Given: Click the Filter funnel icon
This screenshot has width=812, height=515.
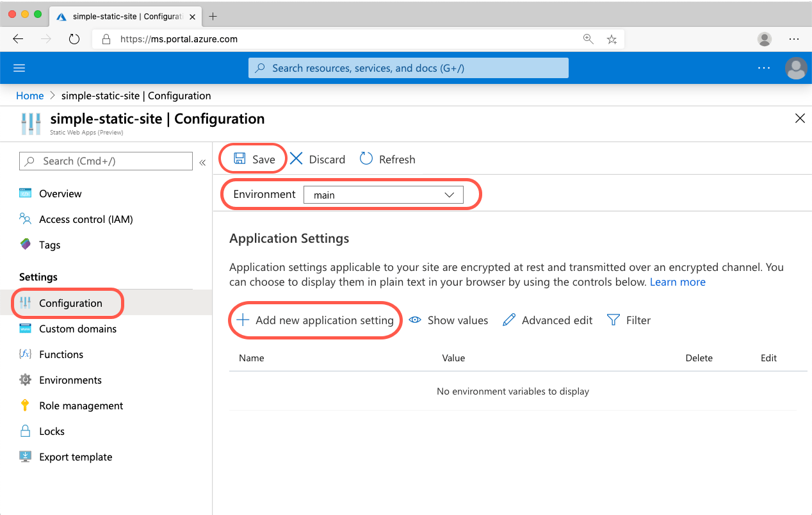Looking at the screenshot, I should tap(613, 320).
